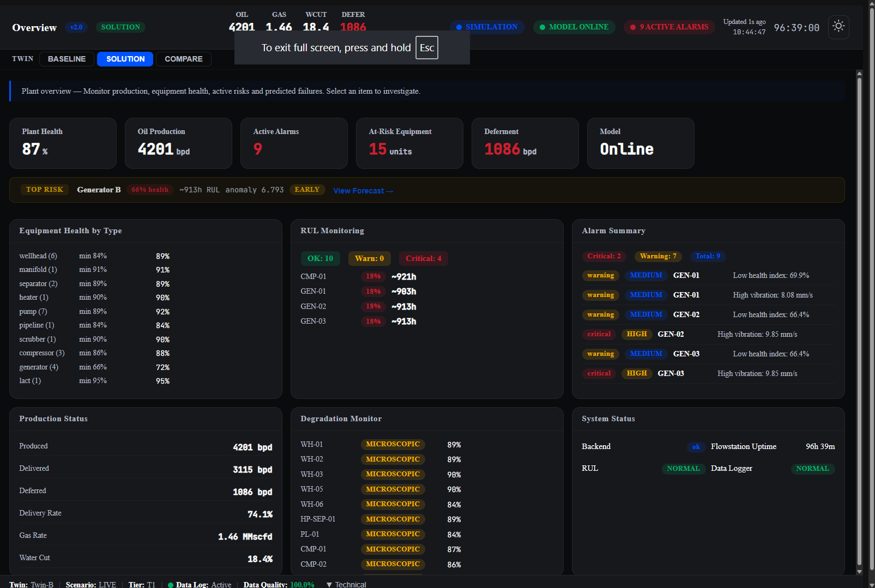This screenshot has height=588, width=875.
Task: Select the Plant Health card
Action: [63, 143]
